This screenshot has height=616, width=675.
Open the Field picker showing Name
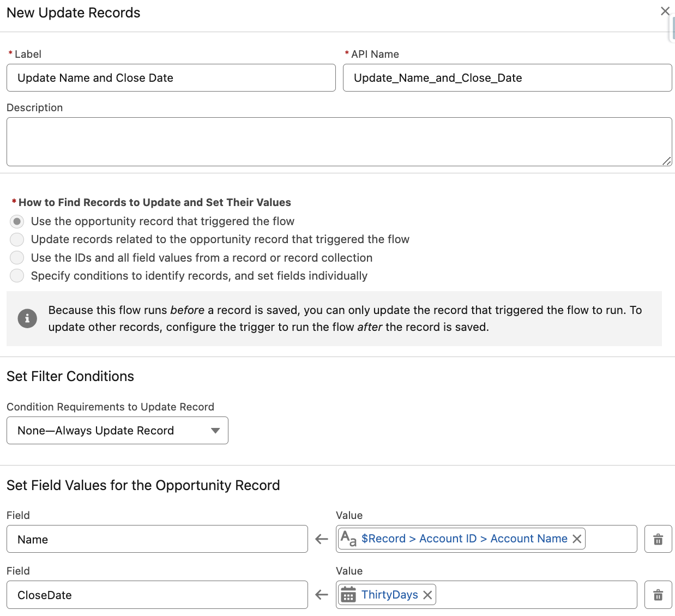pos(157,539)
